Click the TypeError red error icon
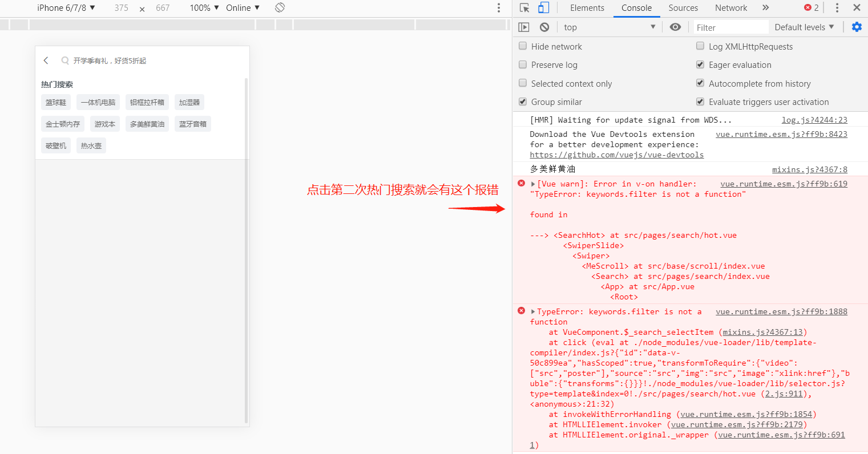Image resolution: width=868 pixels, height=454 pixels. [x=521, y=311]
